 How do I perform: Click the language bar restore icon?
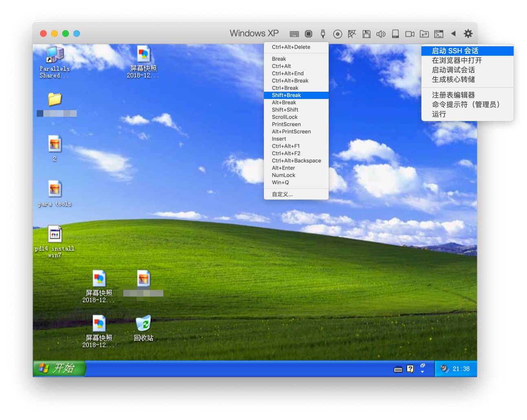click(423, 365)
